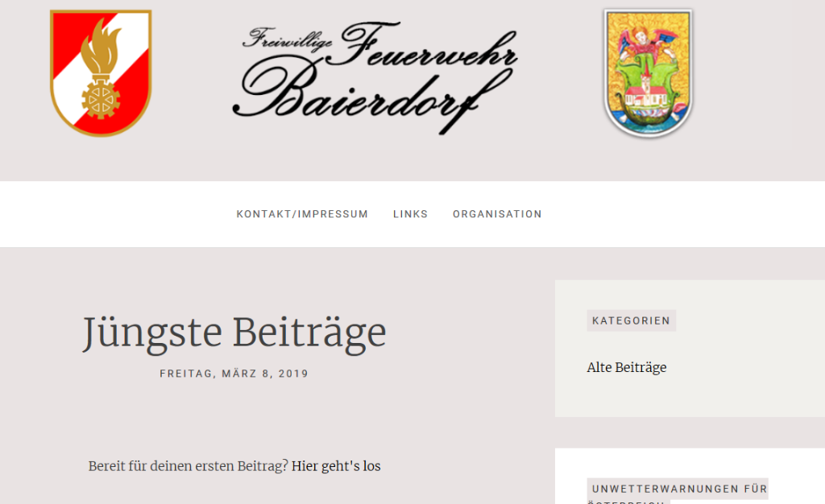Open the Organisation menu item
Viewport: 825px width, 504px height.
tap(497, 214)
